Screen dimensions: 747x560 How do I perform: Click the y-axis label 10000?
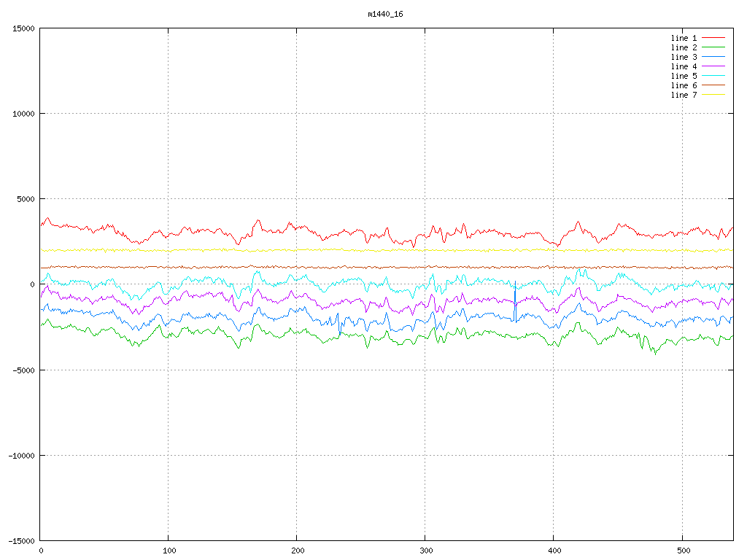tap(23, 114)
